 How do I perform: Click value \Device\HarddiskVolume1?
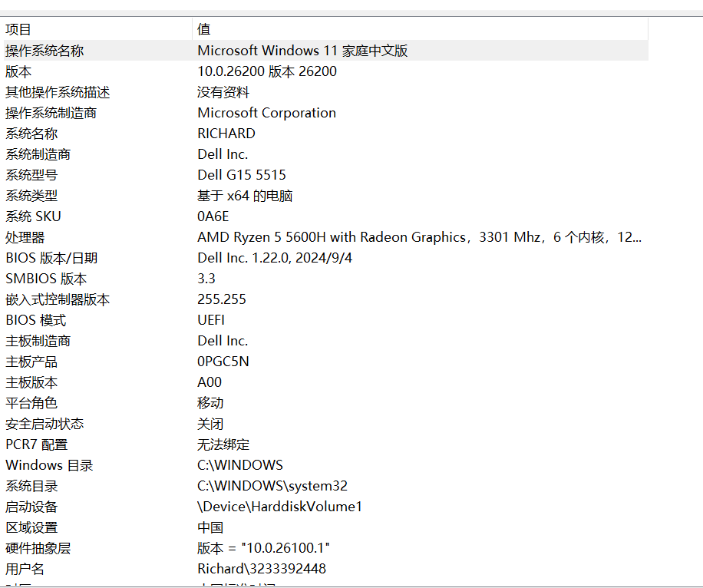pos(279,507)
